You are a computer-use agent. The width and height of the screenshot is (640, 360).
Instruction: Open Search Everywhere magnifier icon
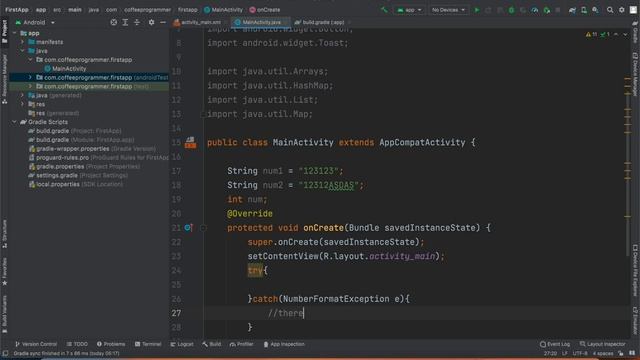click(x=610, y=10)
